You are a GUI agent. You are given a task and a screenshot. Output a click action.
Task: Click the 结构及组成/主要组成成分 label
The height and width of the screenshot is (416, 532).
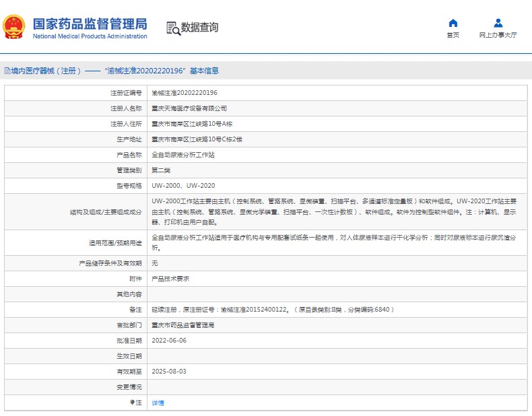tap(106, 212)
